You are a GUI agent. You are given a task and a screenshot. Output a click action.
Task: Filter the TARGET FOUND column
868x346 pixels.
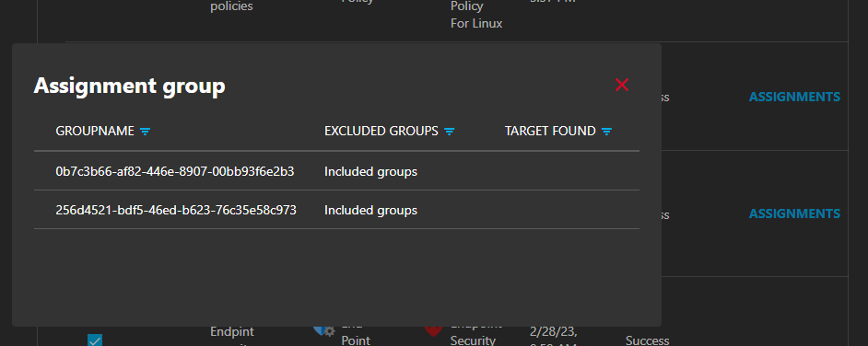tap(606, 132)
